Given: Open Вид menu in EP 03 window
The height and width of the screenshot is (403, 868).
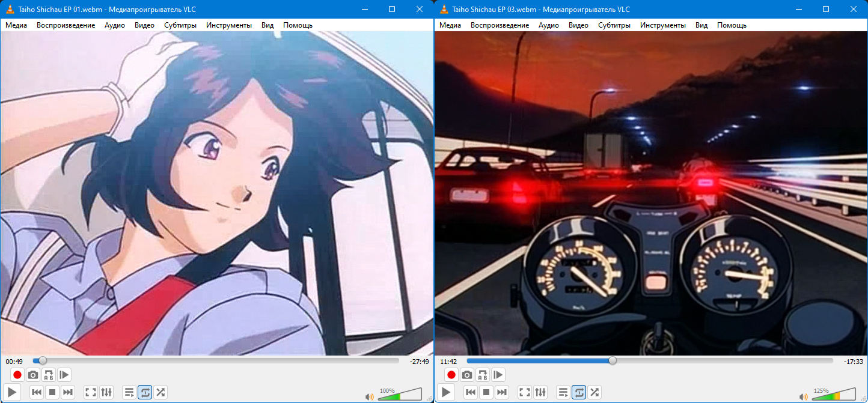Looking at the screenshot, I should [x=701, y=25].
